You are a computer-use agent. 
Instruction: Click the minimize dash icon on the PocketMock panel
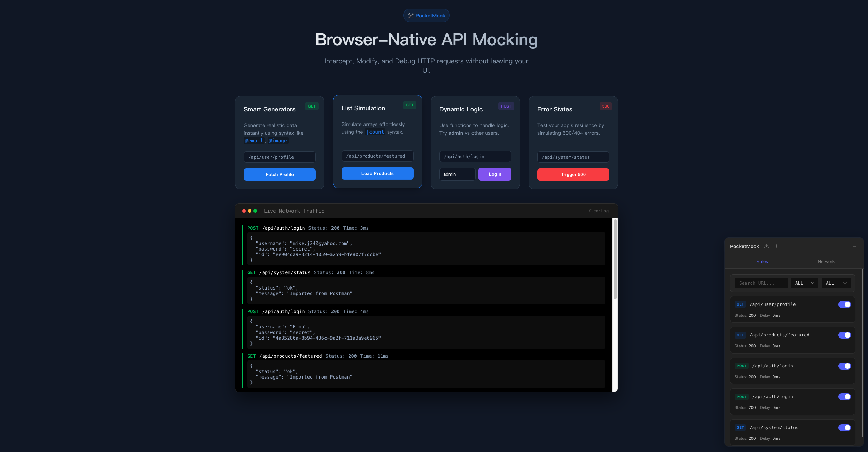coord(855,246)
